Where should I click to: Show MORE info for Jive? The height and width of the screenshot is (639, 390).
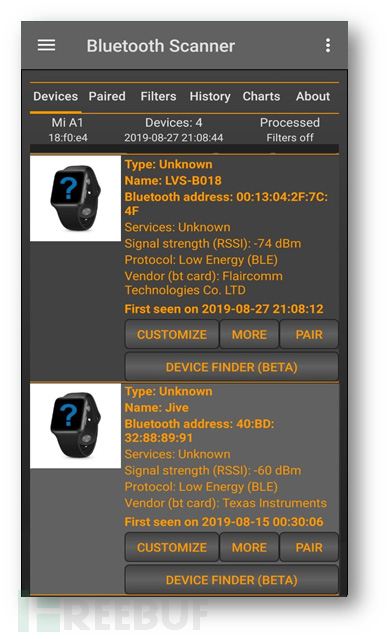[x=249, y=547]
